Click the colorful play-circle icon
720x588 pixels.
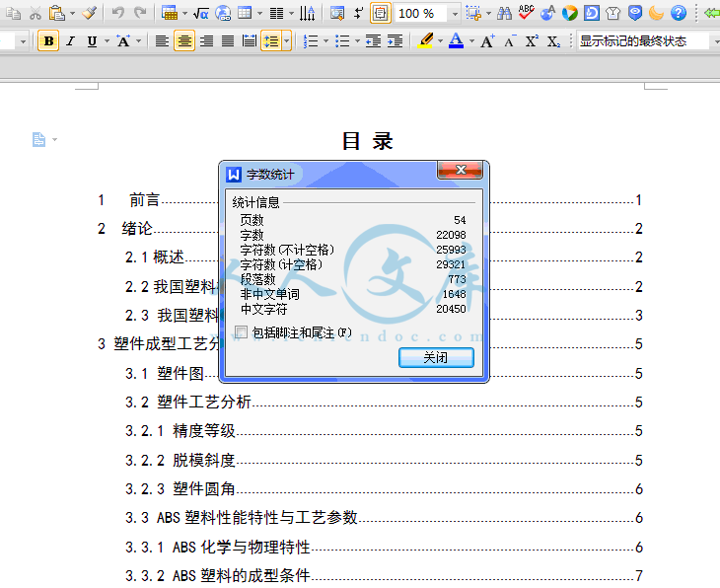[x=570, y=13]
